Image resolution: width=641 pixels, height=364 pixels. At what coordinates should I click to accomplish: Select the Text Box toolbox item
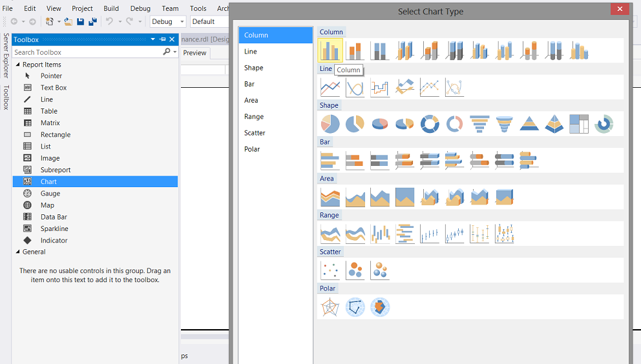(x=95, y=87)
